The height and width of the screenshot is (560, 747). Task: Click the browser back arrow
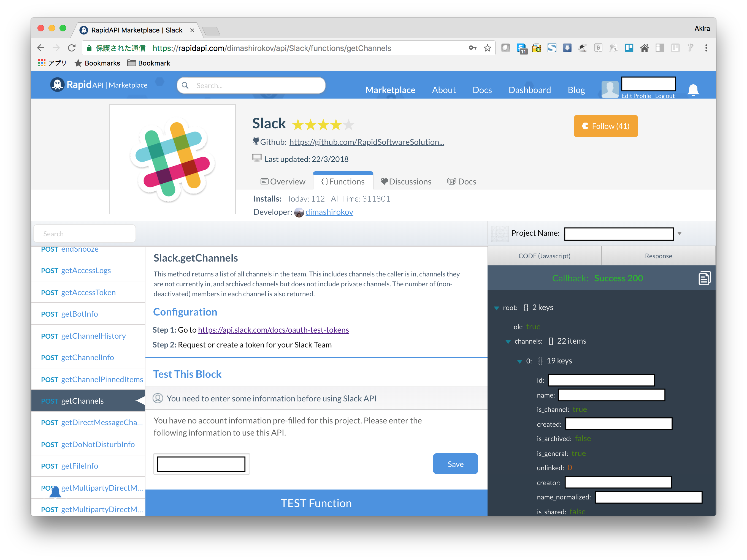click(41, 48)
